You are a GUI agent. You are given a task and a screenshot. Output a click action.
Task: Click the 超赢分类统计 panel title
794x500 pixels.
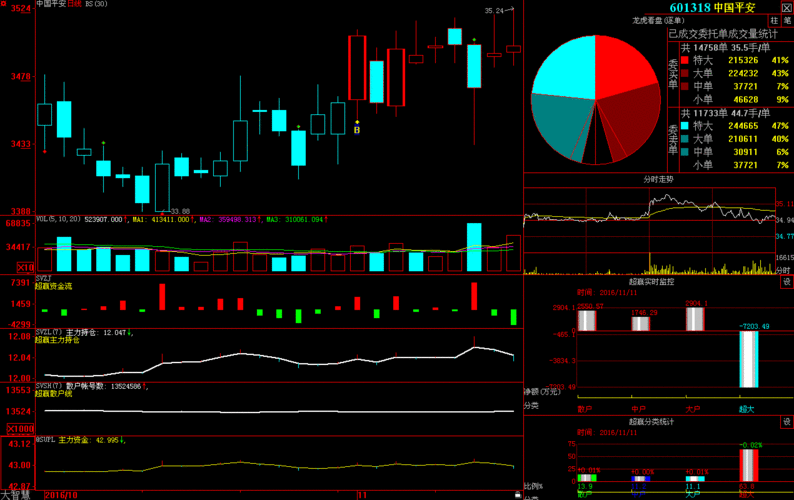651,421
